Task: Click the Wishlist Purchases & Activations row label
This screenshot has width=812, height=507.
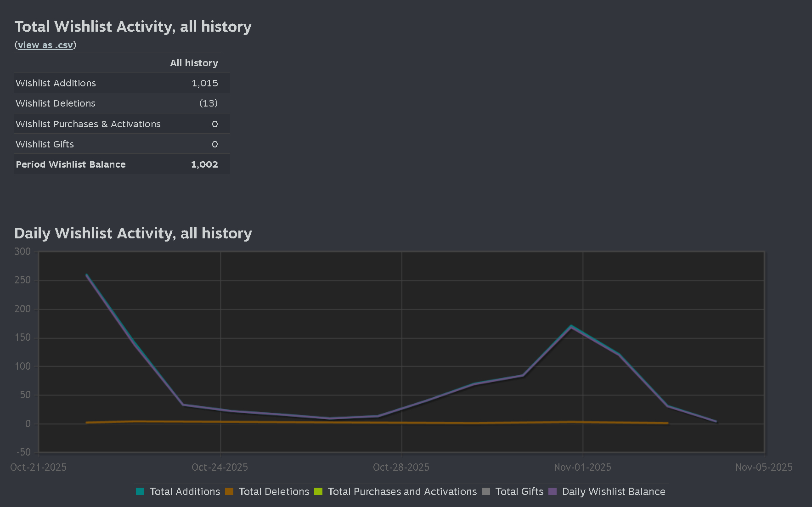Action: click(88, 124)
